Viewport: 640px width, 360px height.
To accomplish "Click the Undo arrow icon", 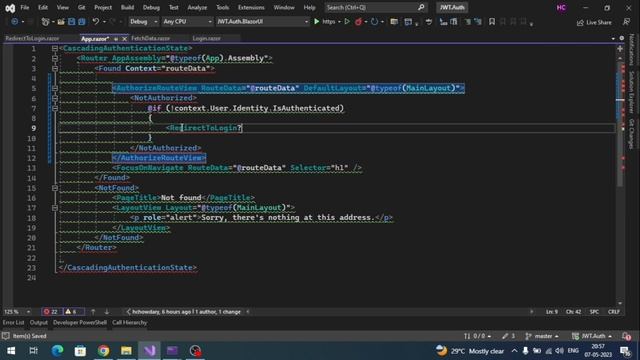I will tap(96, 22).
